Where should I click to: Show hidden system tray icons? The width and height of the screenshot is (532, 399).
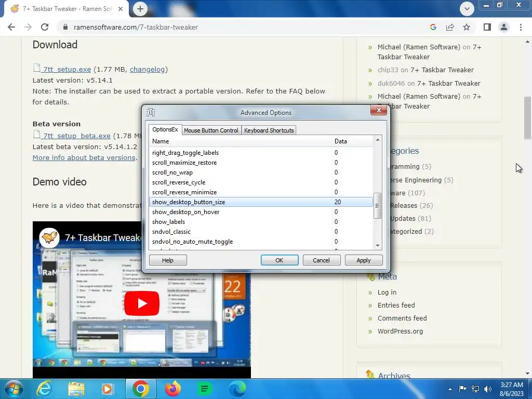point(450,389)
